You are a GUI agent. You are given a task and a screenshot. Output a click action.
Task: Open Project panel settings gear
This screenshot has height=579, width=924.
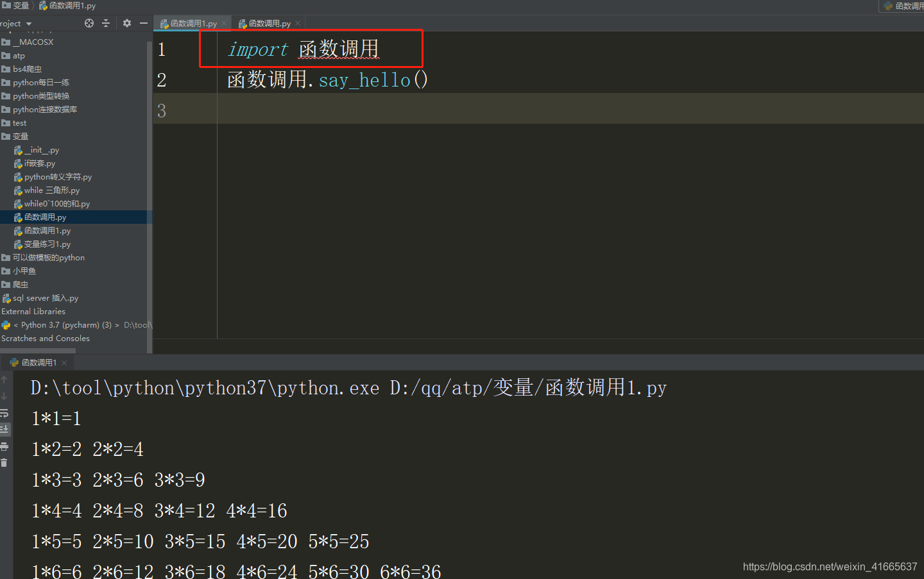tap(127, 23)
